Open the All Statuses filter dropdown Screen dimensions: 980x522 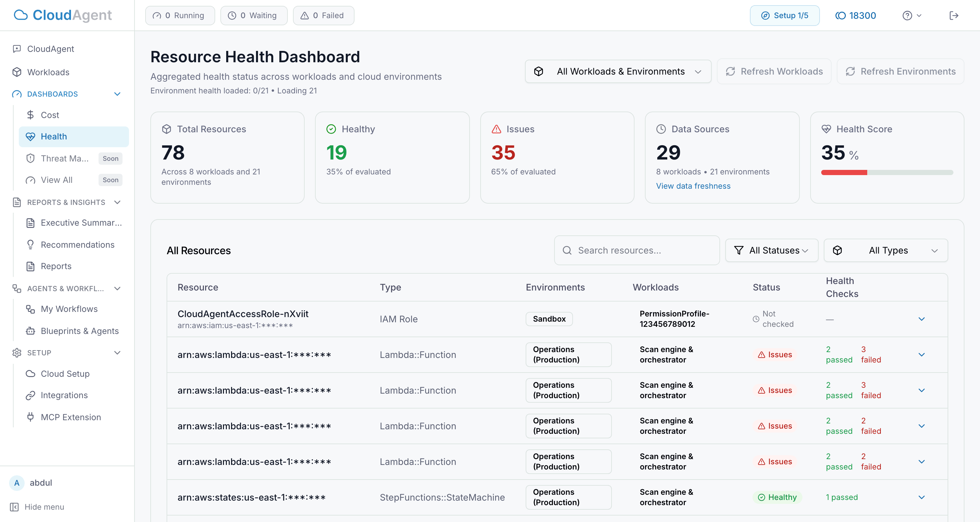point(772,250)
